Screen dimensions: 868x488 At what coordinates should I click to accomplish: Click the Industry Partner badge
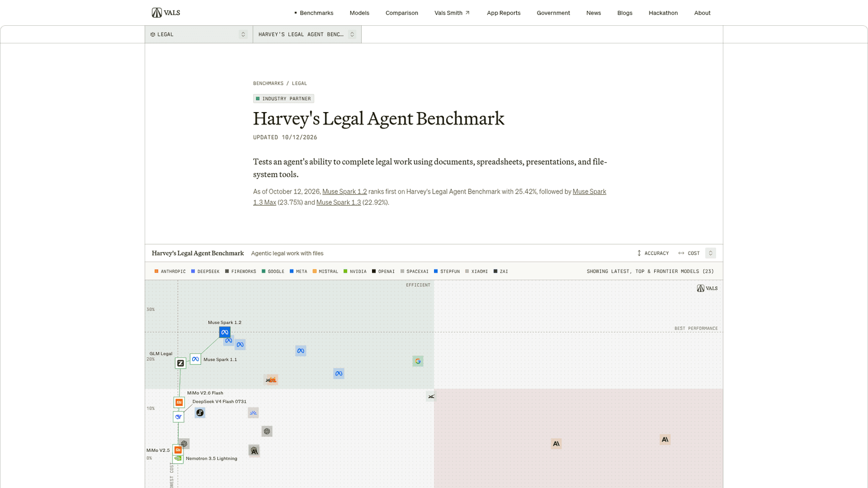tap(284, 99)
